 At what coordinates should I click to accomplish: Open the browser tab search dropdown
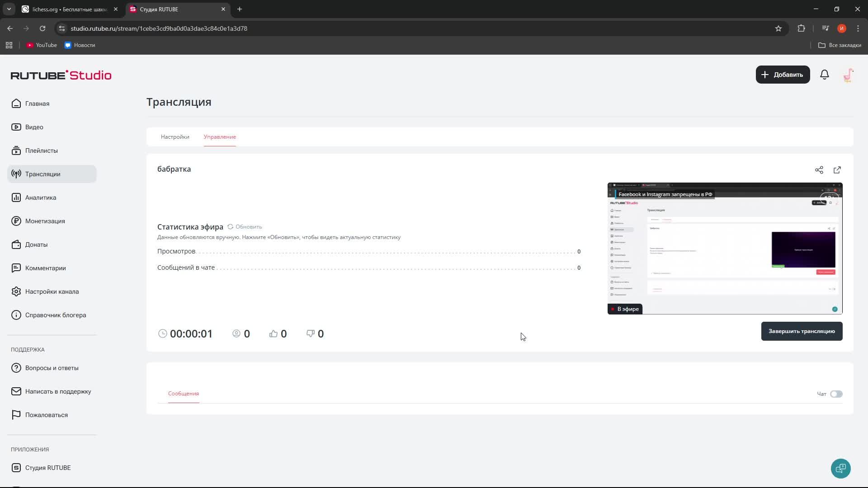(9, 9)
